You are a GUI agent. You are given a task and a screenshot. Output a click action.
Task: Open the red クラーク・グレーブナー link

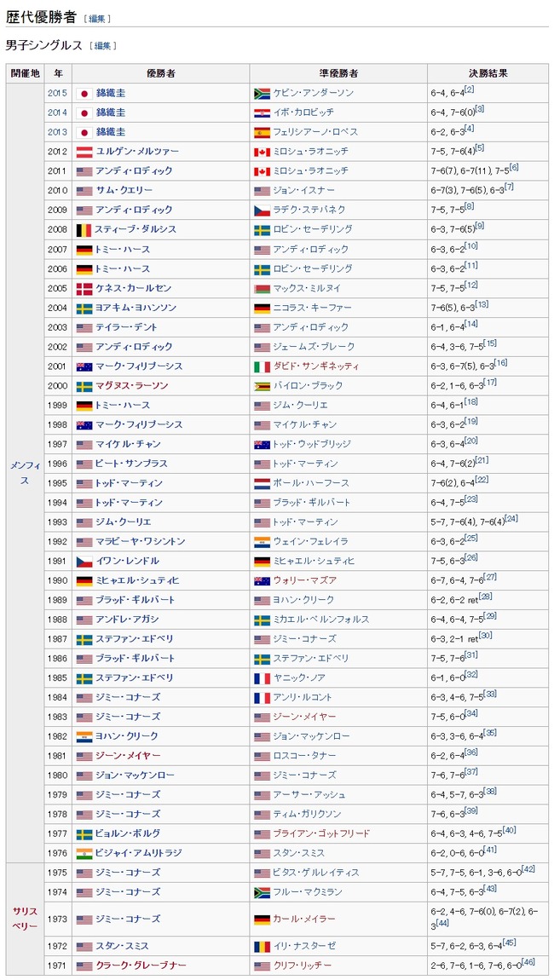click(141, 965)
